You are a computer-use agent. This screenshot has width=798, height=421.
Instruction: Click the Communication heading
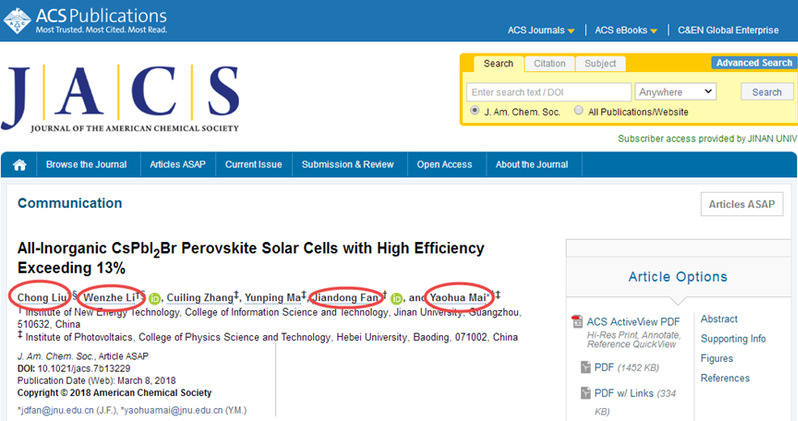pyautogui.click(x=70, y=203)
